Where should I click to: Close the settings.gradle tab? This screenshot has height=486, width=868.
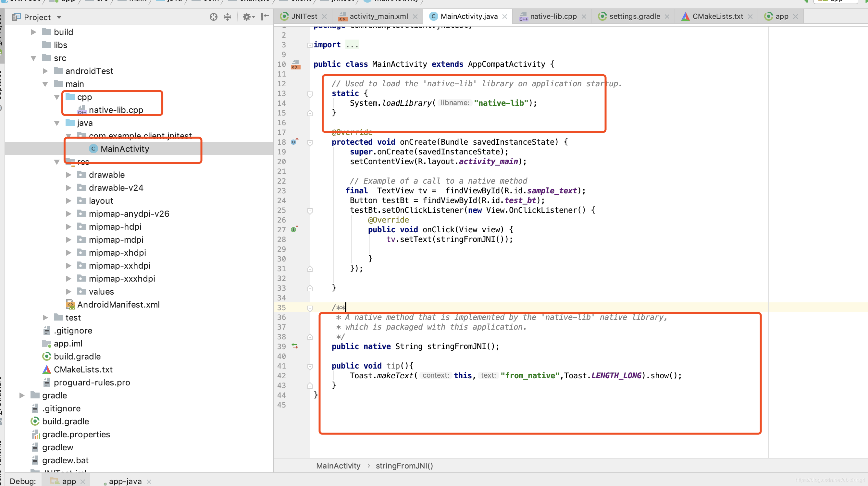point(667,17)
